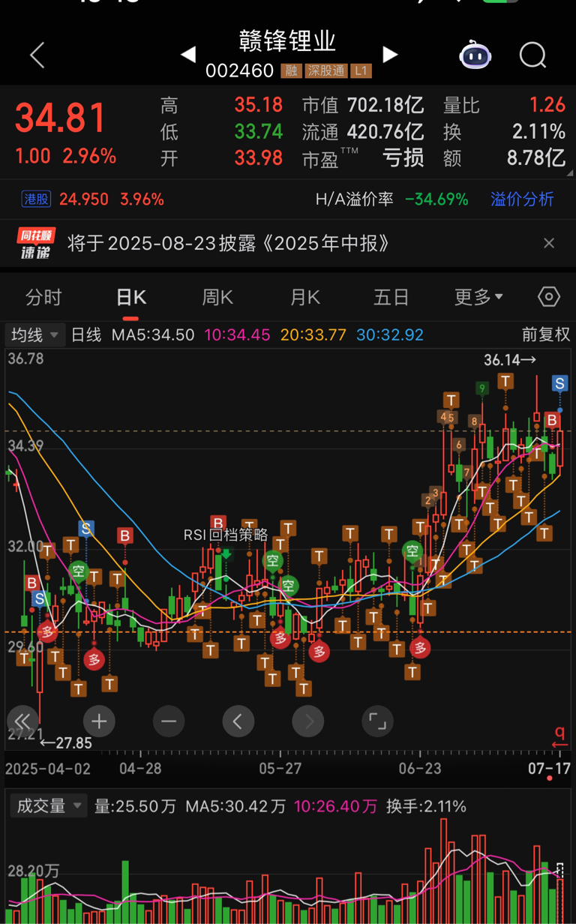Zoom in chart with plus button
576x924 pixels.
99,721
